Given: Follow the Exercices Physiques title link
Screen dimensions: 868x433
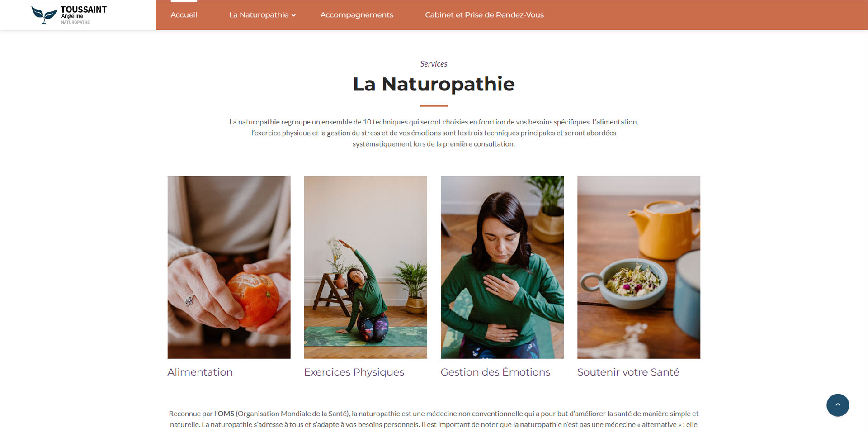Looking at the screenshot, I should click(354, 372).
